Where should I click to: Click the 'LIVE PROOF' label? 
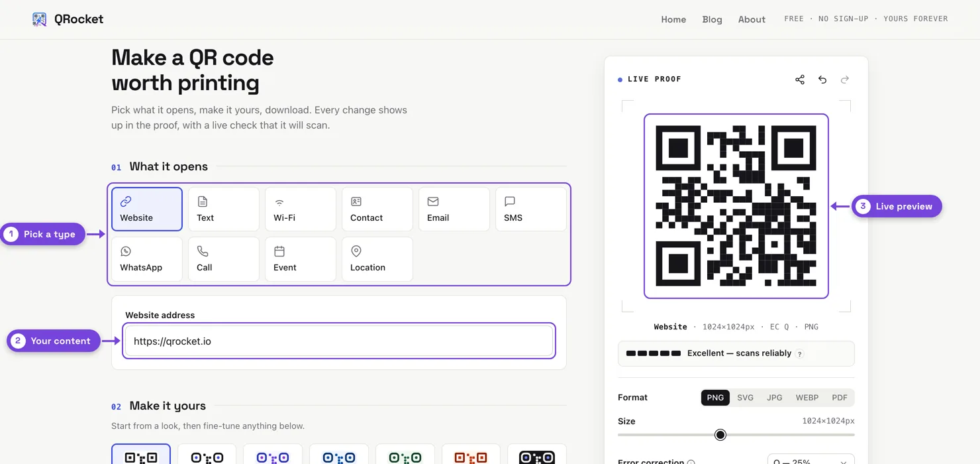(x=654, y=79)
